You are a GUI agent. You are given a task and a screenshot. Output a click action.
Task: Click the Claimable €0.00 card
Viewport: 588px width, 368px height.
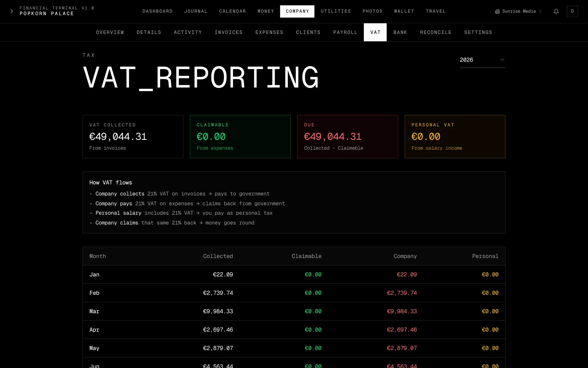[x=240, y=136]
